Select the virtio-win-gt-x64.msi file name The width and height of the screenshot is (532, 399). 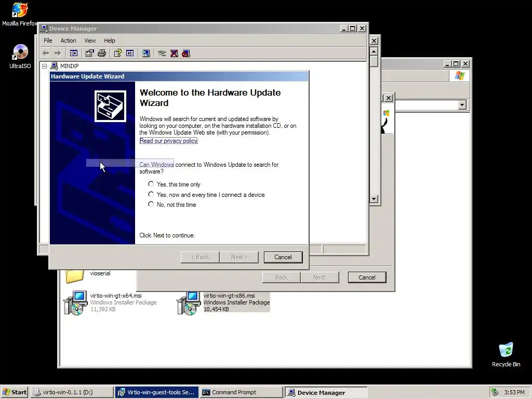[x=116, y=296]
